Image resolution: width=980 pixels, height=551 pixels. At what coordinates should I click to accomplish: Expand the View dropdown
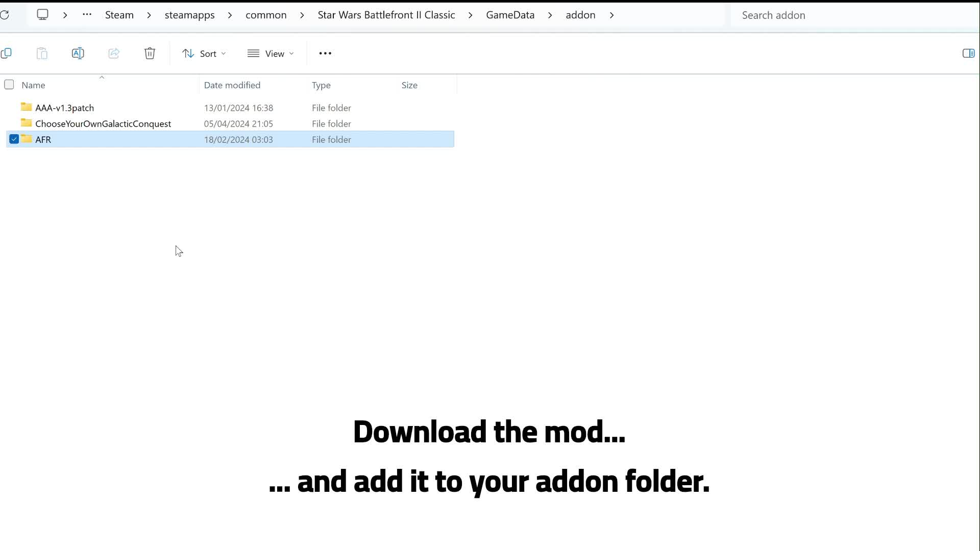point(271,53)
